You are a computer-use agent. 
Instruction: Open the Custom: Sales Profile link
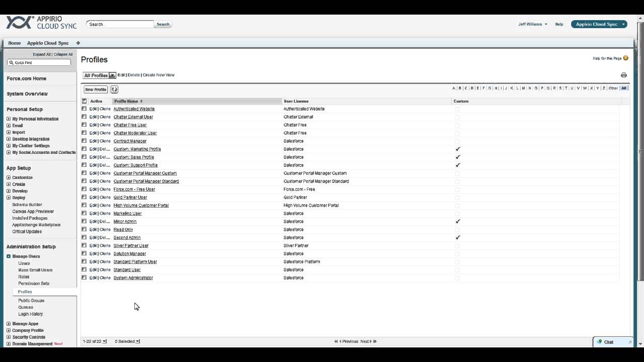(134, 157)
